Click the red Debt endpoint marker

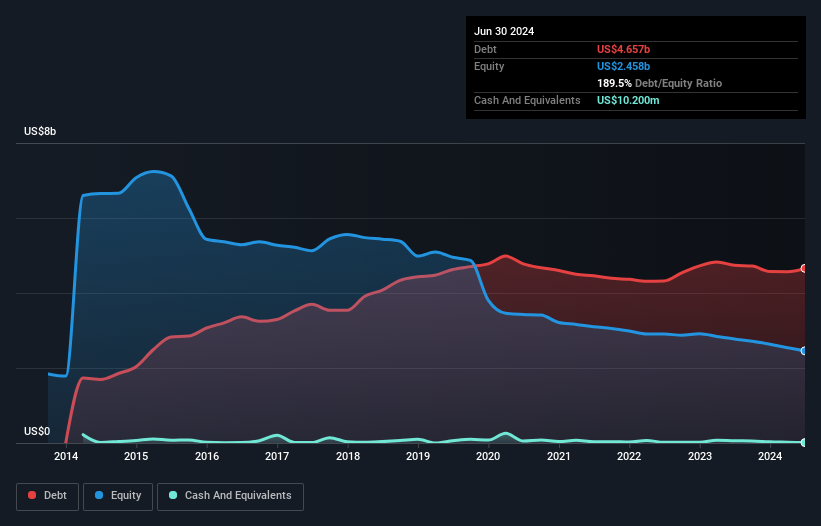(x=804, y=268)
